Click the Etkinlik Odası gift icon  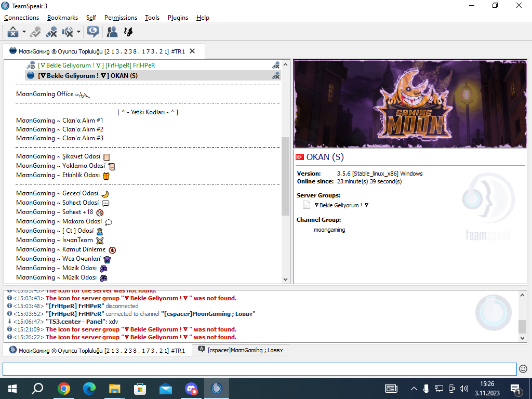[x=106, y=176]
